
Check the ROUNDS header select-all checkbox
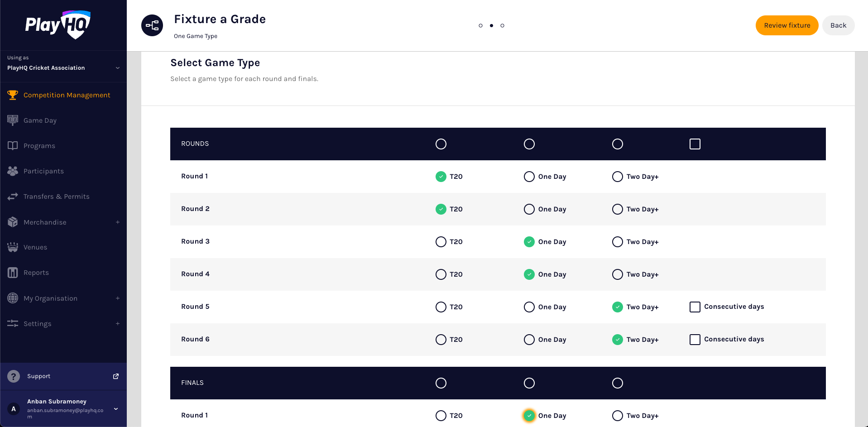click(x=695, y=144)
